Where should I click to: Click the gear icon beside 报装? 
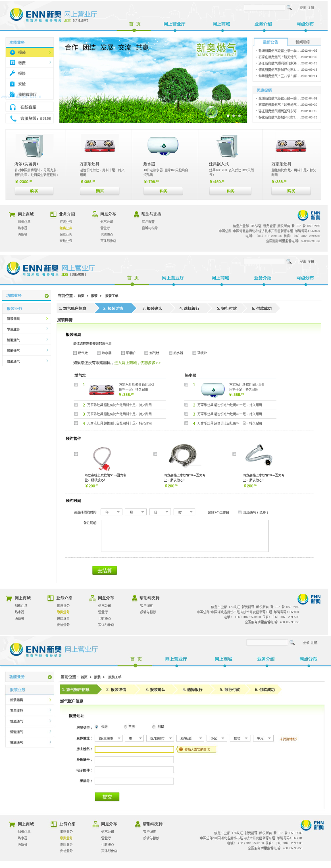13,52
